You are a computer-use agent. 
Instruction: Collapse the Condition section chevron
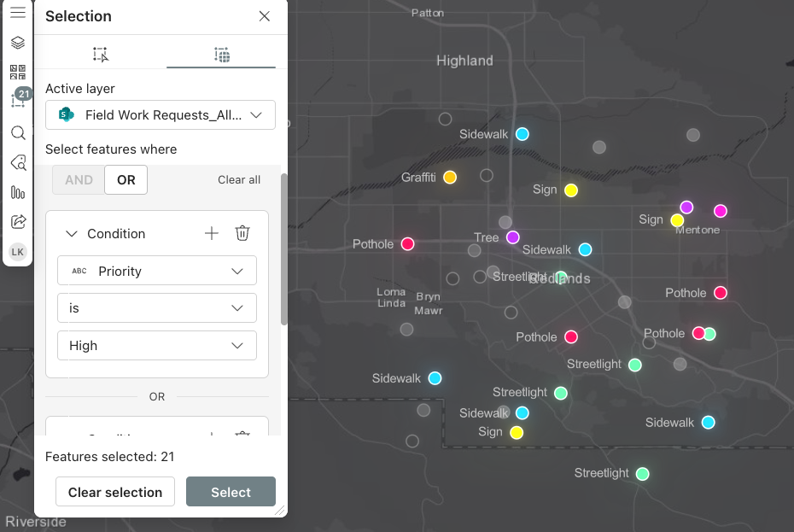(x=72, y=234)
